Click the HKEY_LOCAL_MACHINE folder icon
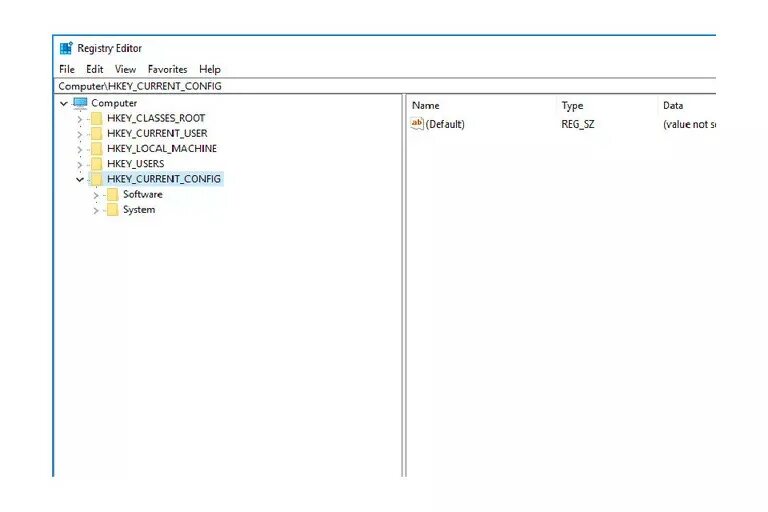The height and width of the screenshot is (512, 768). [x=96, y=148]
